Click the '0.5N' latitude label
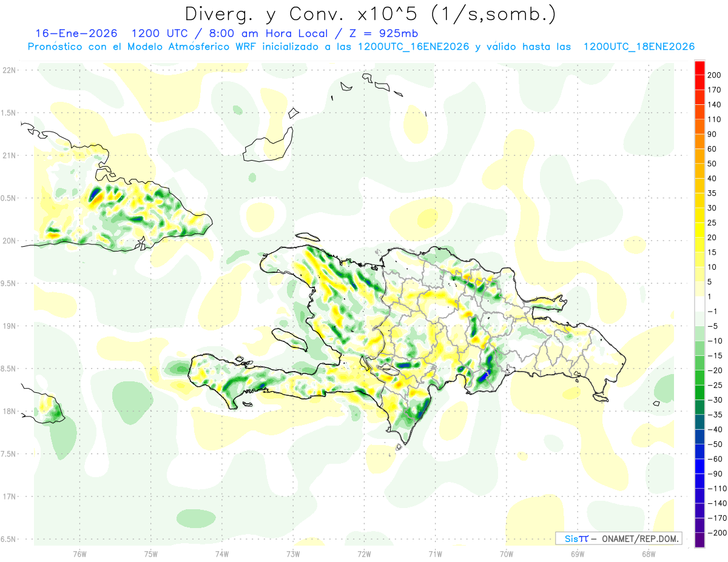 click(x=9, y=198)
